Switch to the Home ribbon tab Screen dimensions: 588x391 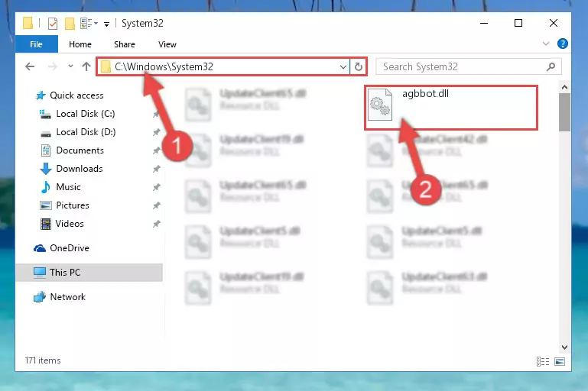tap(80, 44)
